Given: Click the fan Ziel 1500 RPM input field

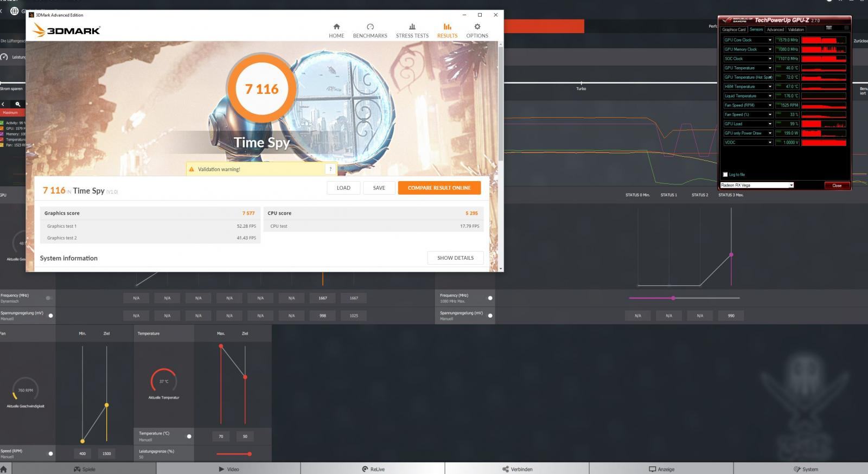Looking at the screenshot, I should point(107,453).
